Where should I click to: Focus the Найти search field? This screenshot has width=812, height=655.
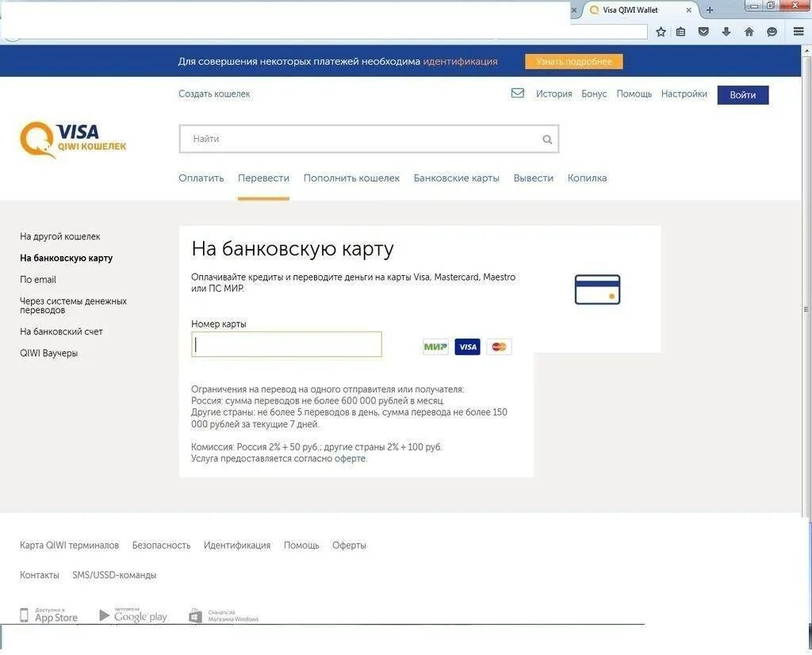pos(369,139)
